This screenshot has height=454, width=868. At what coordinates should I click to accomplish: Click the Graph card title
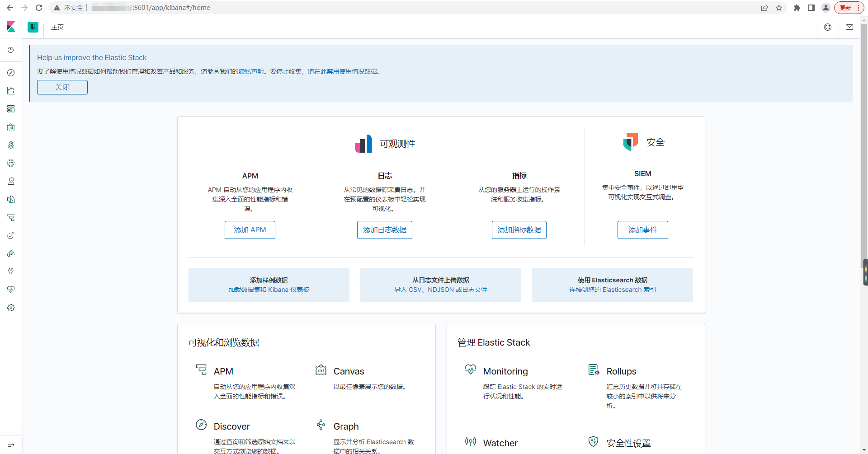pyautogui.click(x=346, y=426)
